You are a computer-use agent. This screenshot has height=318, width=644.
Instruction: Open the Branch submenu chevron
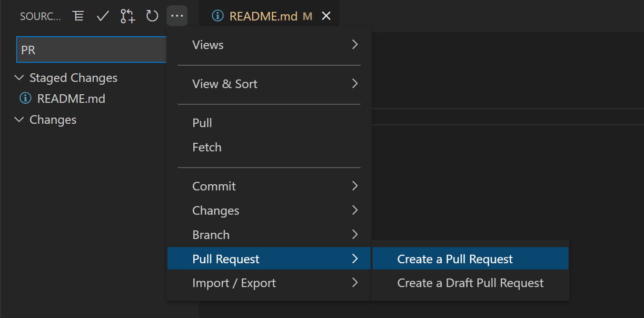(x=355, y=234)
